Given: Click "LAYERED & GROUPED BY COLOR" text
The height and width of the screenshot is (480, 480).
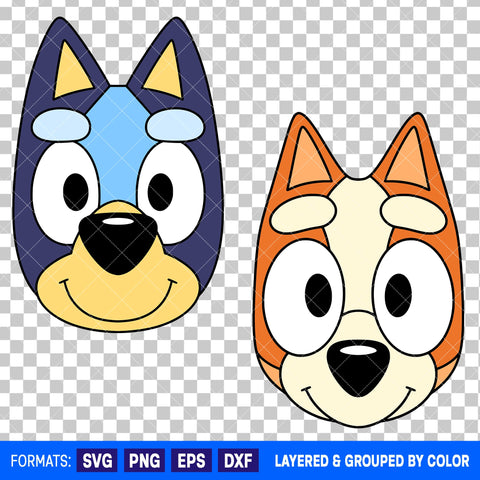Looking at the screenshot, I should 372,461.
